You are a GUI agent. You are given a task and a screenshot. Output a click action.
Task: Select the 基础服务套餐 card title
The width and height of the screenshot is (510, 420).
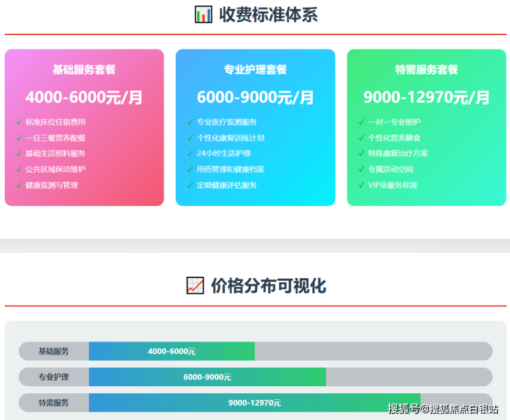pyautogui.click(x=84, y=70)
